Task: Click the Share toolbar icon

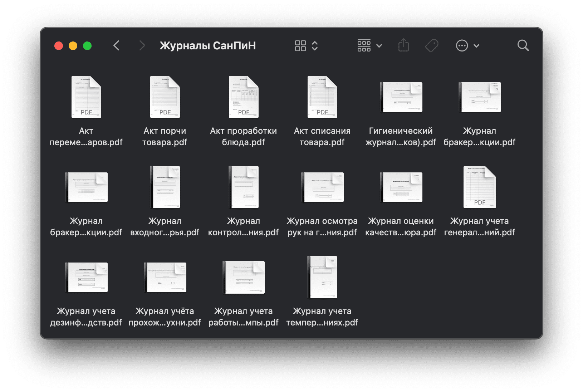Action: (403, 45)
